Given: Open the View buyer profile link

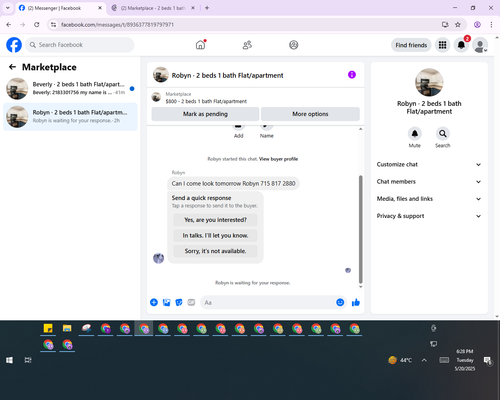Looking at the screenshot, I should click(278, 159).
